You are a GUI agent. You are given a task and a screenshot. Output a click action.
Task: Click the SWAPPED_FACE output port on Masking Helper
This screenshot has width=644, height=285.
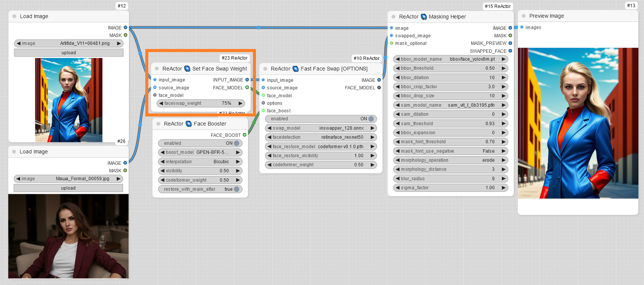click(x=510, y=51)
